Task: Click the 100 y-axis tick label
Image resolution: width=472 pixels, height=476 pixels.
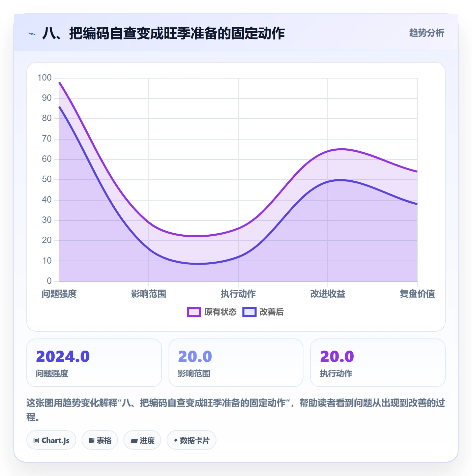Action: [x=45, y=78]
